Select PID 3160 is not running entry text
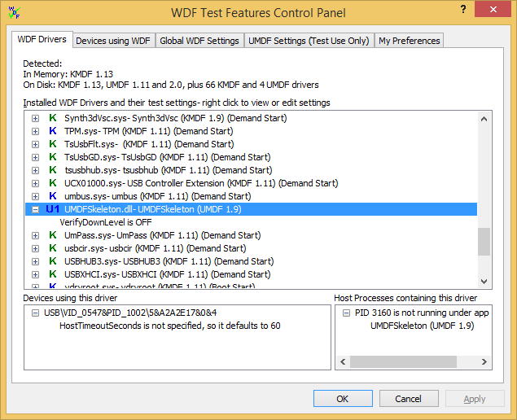 [422, 313]
